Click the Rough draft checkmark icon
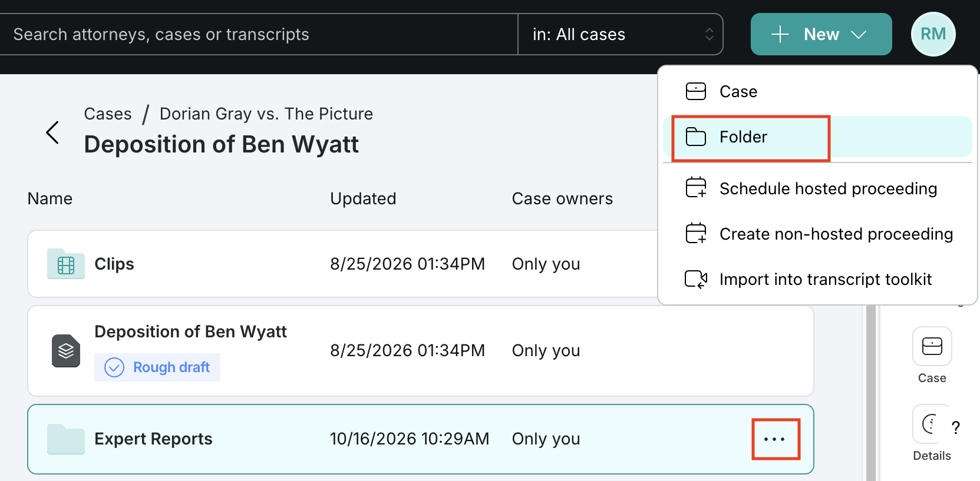The image size is (980, 481). (x=114, y=367)
